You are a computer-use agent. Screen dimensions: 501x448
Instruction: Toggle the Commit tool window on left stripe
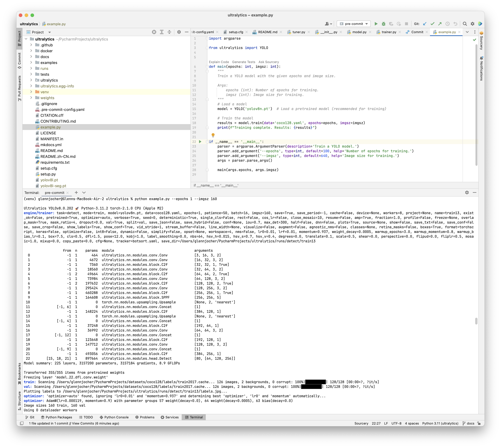[20, 61]
